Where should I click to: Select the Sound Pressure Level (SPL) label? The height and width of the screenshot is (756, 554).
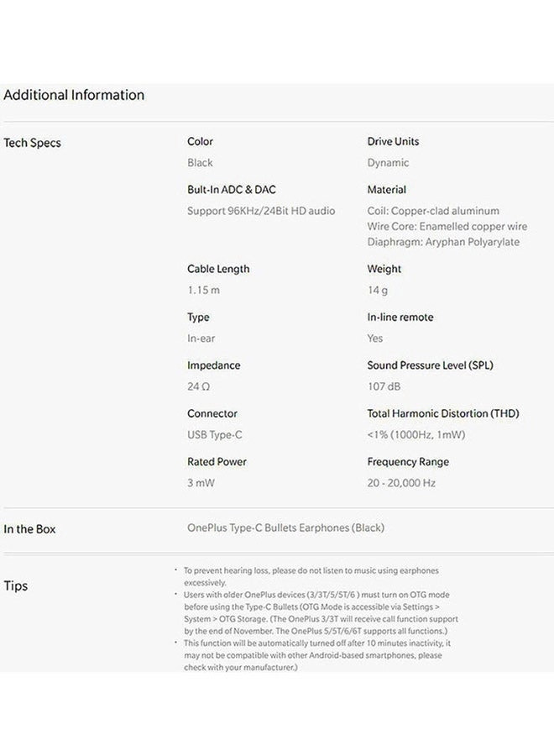pos(431,365)
